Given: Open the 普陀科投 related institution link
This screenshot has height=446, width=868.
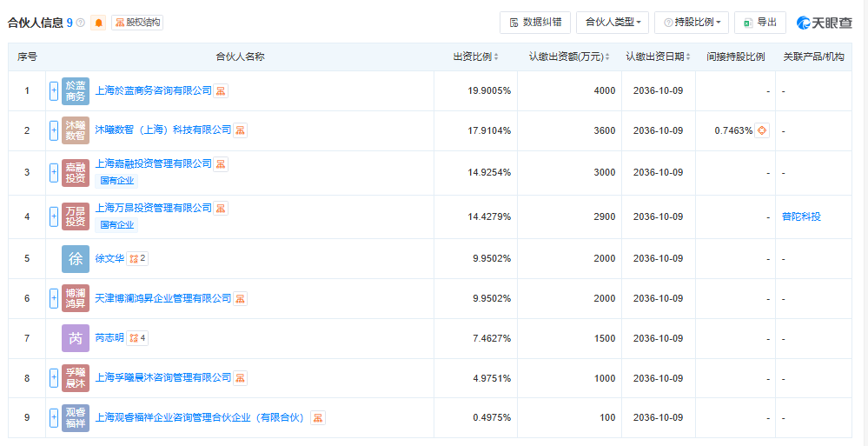Looking at the screenshot, I should coord(801,216).
